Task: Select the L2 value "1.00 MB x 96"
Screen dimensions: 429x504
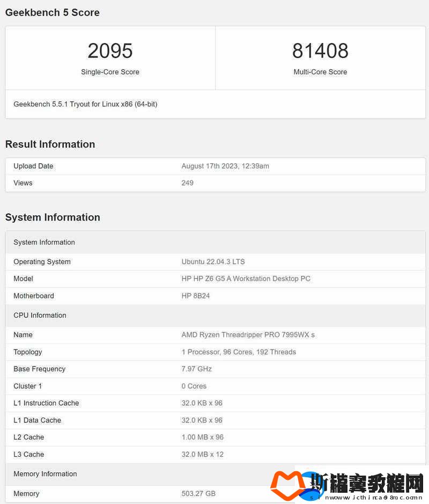Action: (x=202, y=437)
